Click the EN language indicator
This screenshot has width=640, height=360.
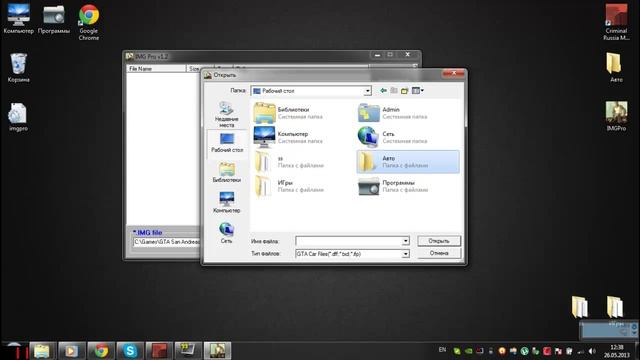(442, 350)
